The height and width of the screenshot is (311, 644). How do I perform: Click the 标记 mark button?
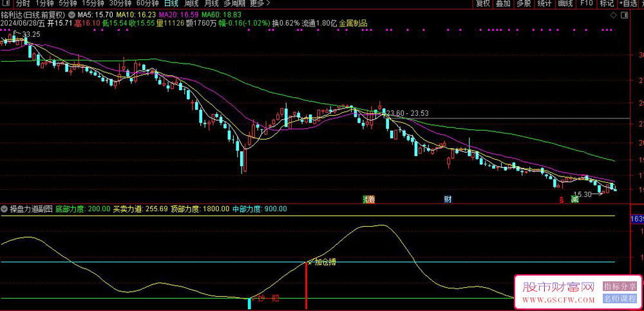pyautogui.click(x=607, y=4)
